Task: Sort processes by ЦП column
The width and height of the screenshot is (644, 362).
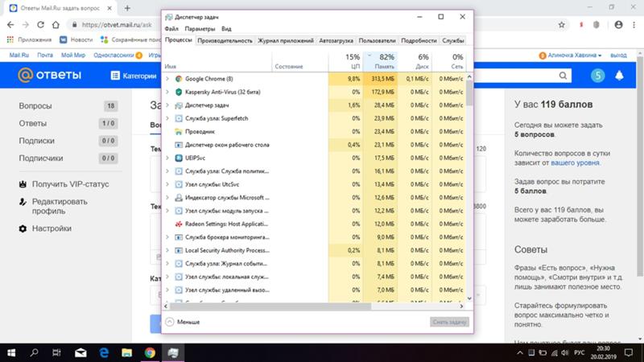Action: click(345, 61)
